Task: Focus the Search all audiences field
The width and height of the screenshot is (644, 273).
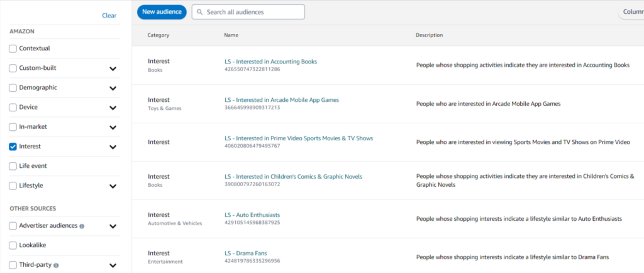Action: pyautogui.click(x=248, y=12)
